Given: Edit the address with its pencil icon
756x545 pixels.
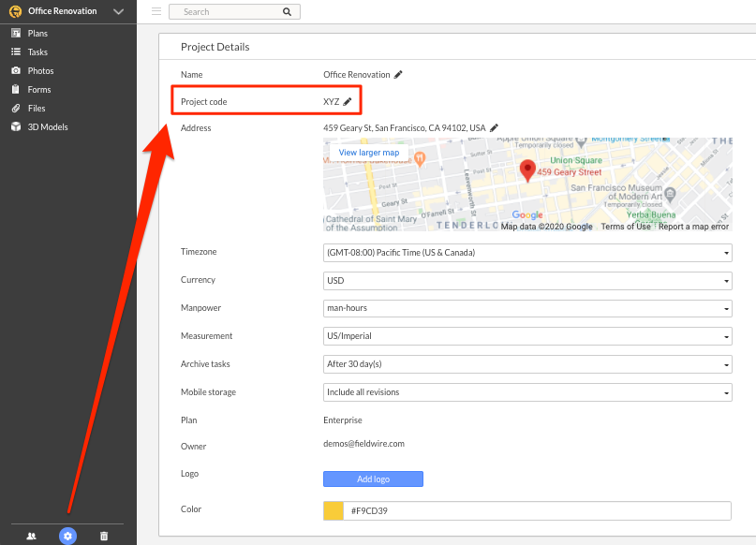Looking at the screenshot, I should (494, 127).
